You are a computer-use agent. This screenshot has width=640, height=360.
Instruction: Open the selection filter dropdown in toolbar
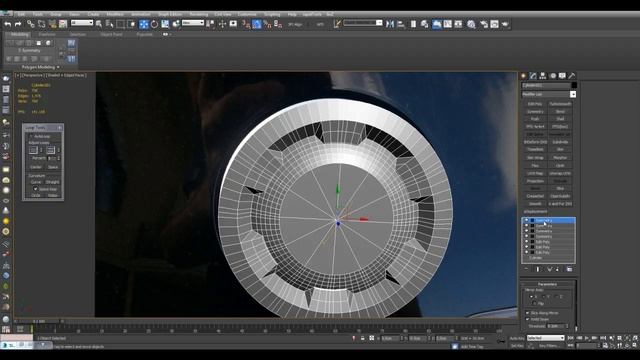(82, 23)
